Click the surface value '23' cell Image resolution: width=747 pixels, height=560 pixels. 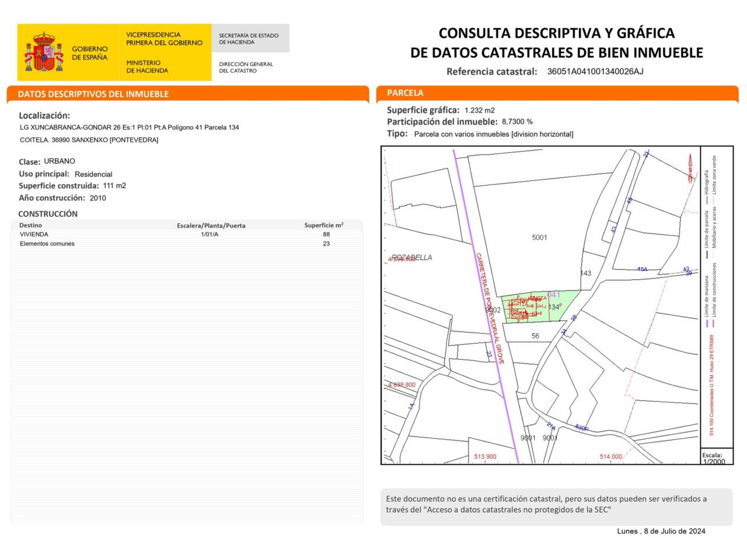coord(326,244)
